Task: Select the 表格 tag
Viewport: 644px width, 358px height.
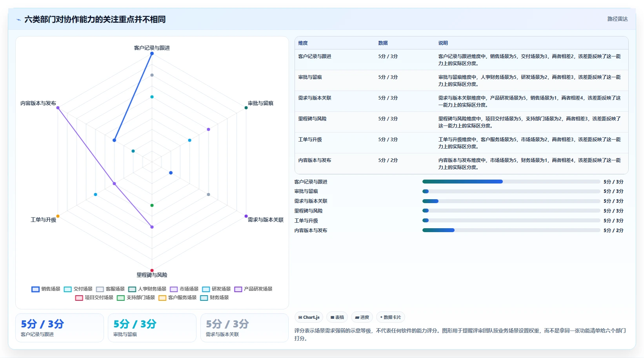Action: [x=337, y=317]
